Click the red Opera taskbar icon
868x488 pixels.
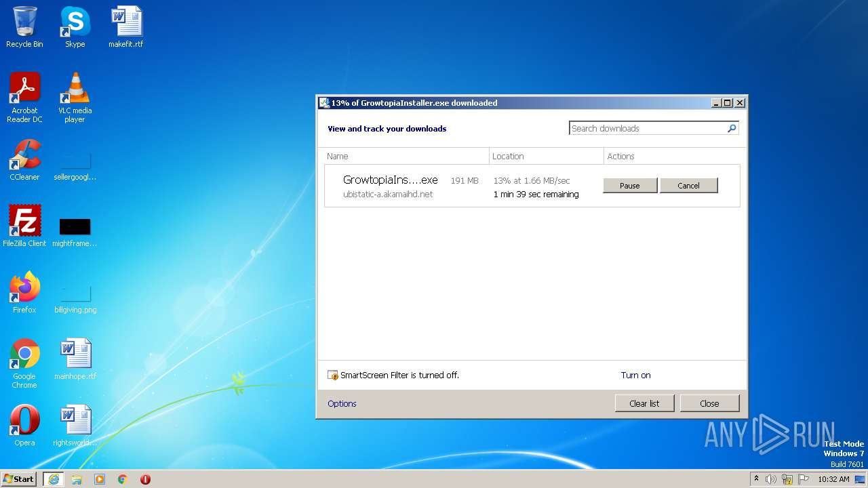coord(145,479)
